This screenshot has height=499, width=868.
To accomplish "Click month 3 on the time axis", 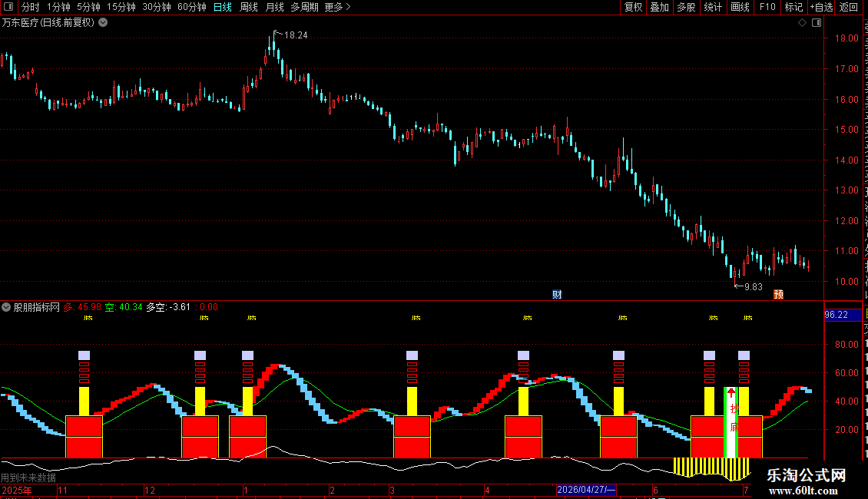I will pyautogui.click(x=392, y=490).
